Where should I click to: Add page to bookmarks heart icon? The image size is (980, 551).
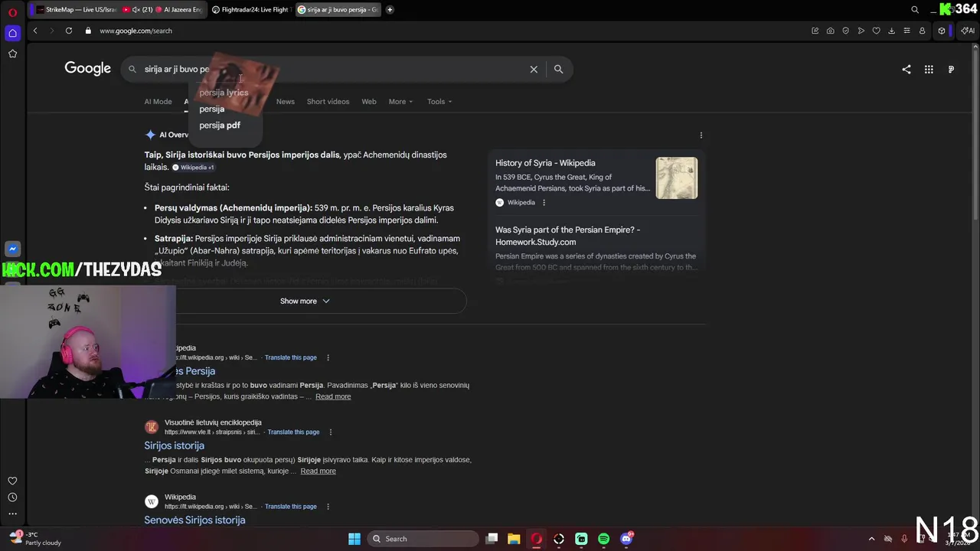[877, 31]
